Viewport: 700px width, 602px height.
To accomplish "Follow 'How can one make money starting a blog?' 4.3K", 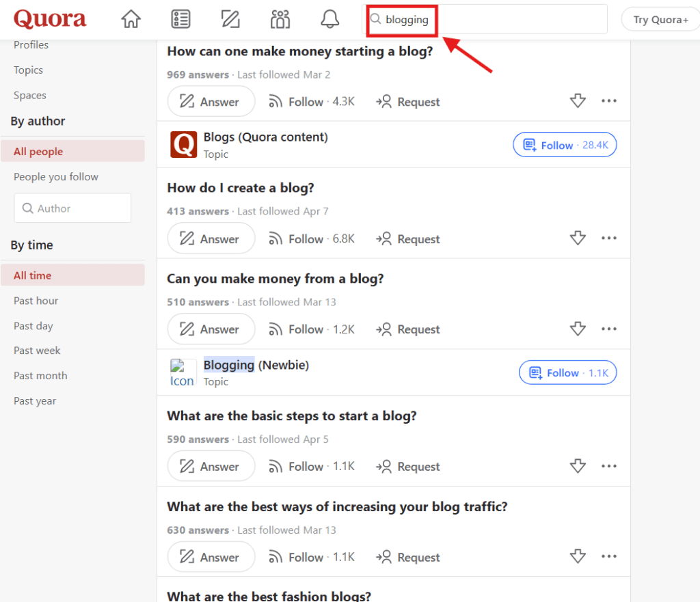I will pyautogui.click(x=312, y=102).
